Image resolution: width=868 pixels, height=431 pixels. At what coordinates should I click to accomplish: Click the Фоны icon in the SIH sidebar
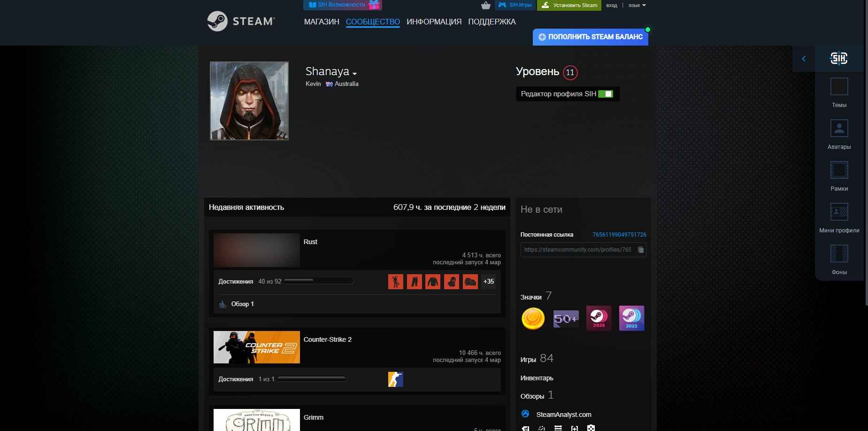[840, 254]
